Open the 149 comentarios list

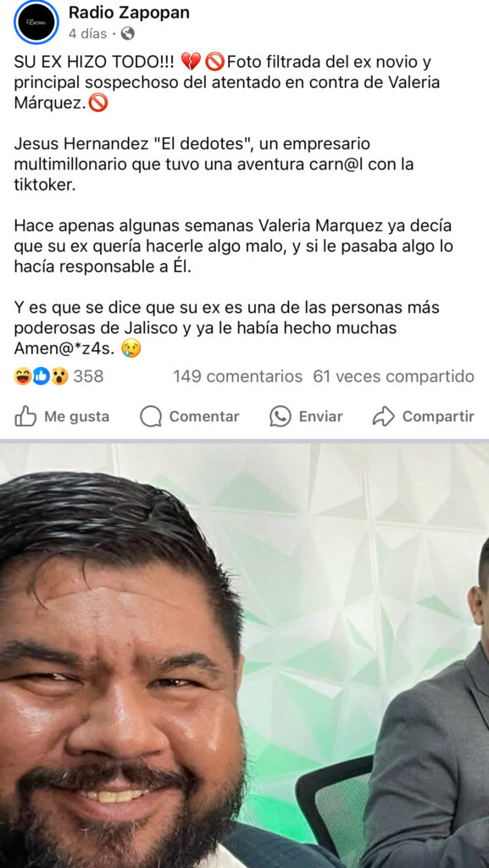(x=238, y=376)
